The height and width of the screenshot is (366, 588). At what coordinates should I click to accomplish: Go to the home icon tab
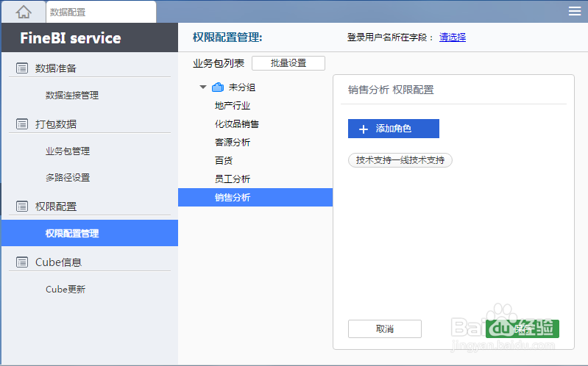click(24, 12)
